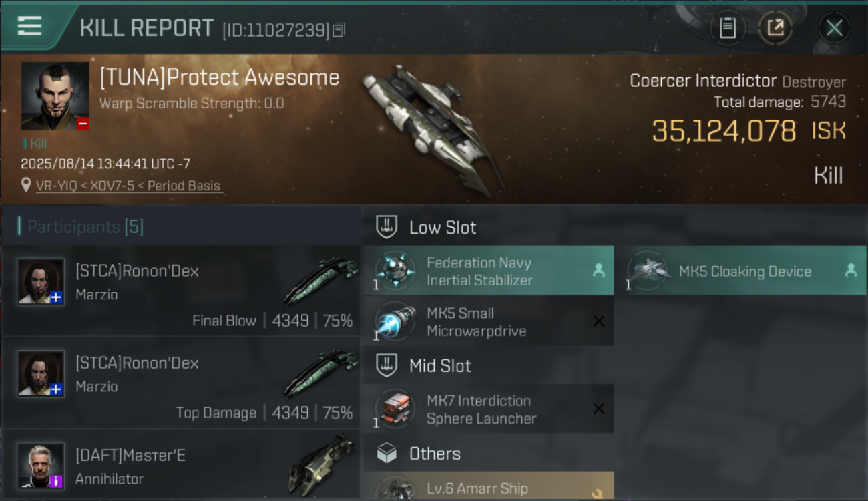This screenshot has width=868, height=501.
Task: Click the X on the Interdiction Sphere Launcher row
Action: coord(599,409)
